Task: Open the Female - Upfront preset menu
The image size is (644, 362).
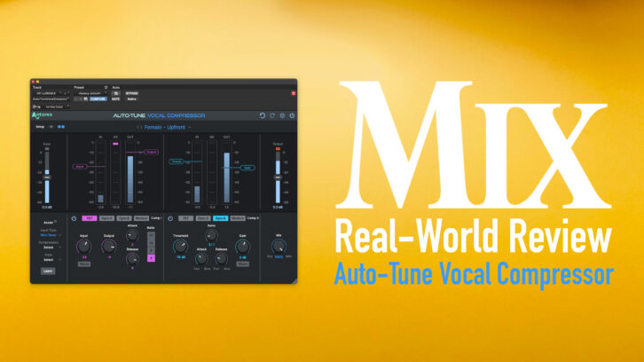Action: click(x=165, y=128)
